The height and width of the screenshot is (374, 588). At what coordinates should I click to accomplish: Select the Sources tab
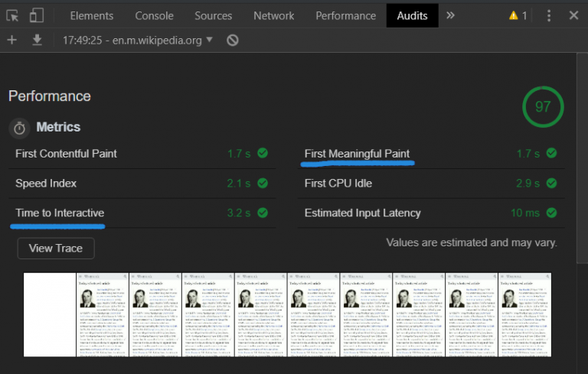click(x=213, y=16)
